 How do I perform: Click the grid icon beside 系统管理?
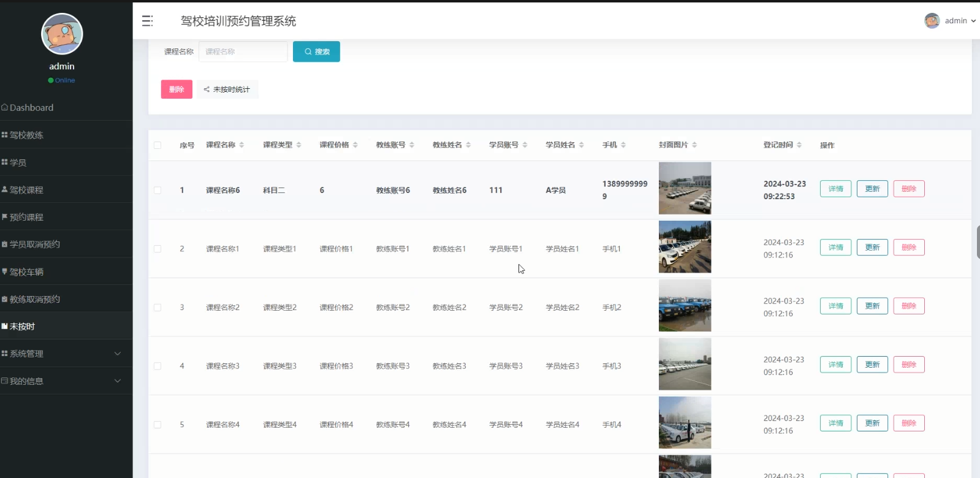point(4,354)
